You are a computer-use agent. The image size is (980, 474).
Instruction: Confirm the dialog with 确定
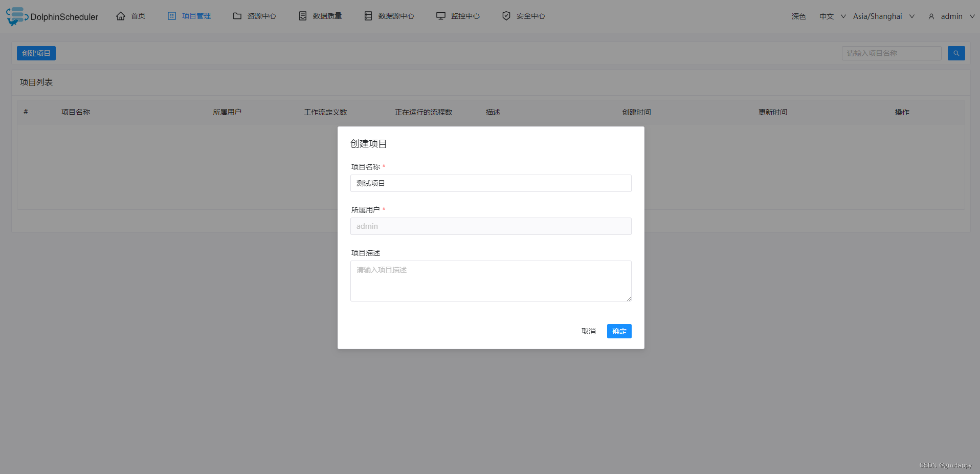pyautogui.click(x=619, y=331)
